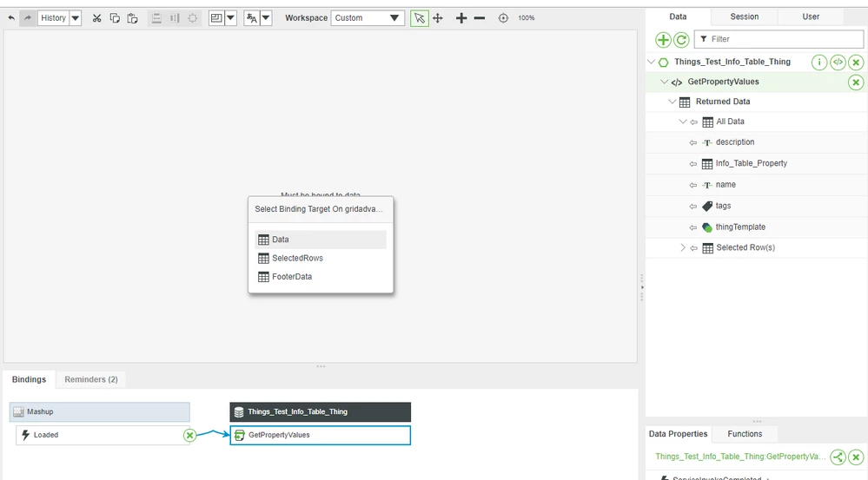Open the layout panels dropdown arrow
The width and height of the screenshot is (868, 480).
[x=231, y=17]
